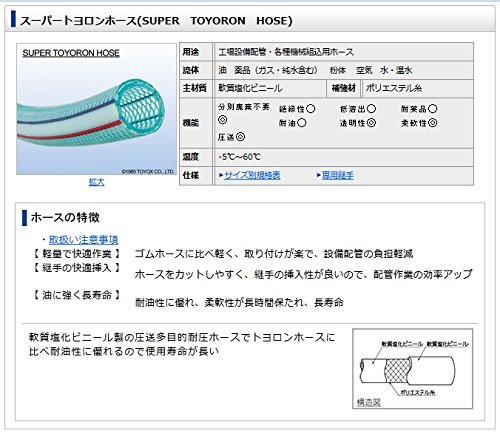
Task: Click the 温度 row value -5℃~60℃
Action: tap(239, 157)
